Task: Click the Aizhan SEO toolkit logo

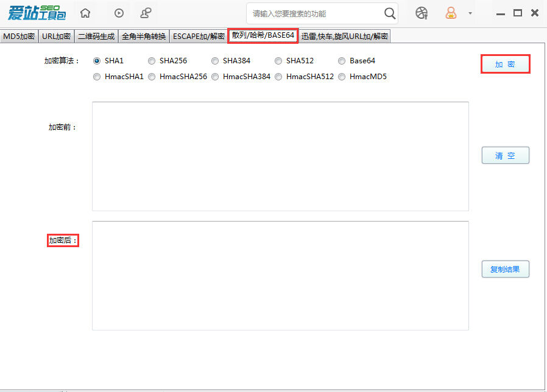Action: click(x=37, y=13)
